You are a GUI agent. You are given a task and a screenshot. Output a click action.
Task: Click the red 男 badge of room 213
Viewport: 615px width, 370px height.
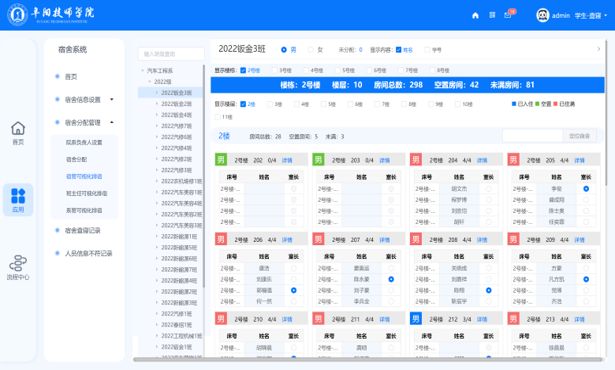tap(513, 319)
